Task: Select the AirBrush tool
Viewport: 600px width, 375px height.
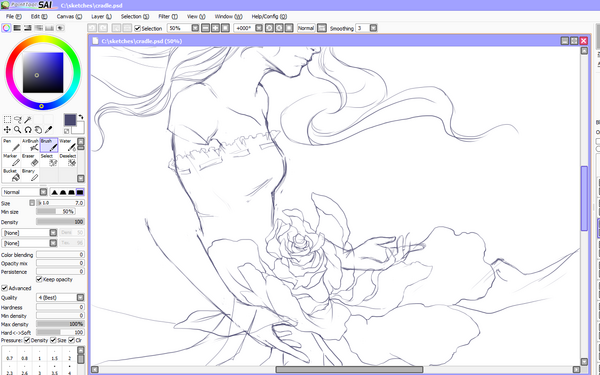Action: click(x=30, y=145)
